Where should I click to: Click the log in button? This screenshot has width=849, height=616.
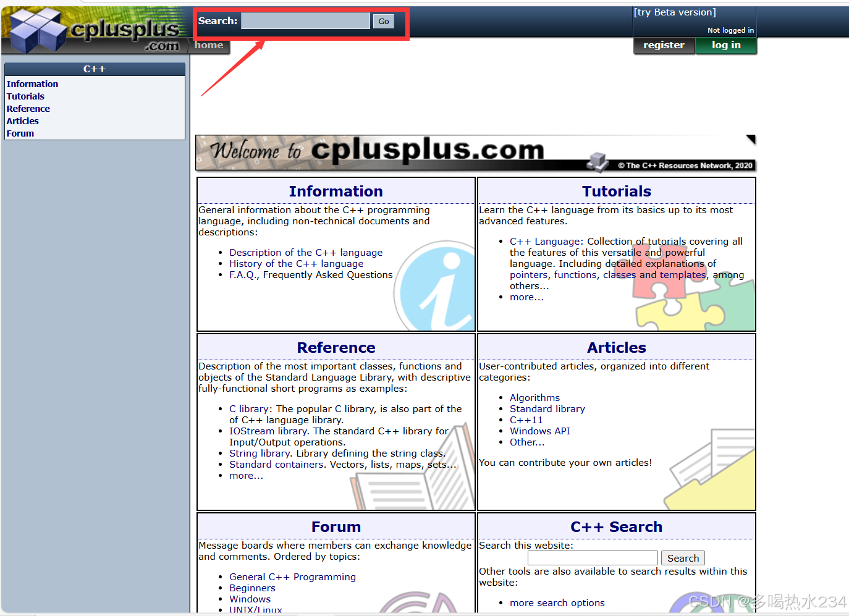[x=726, y=45]
